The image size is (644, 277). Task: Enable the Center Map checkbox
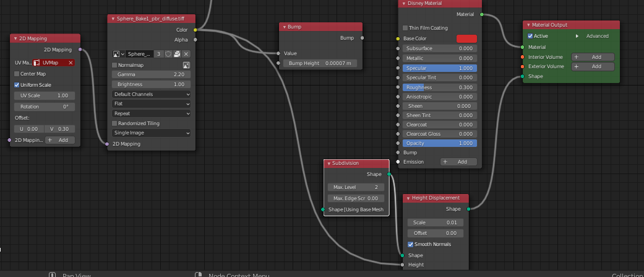17,74
